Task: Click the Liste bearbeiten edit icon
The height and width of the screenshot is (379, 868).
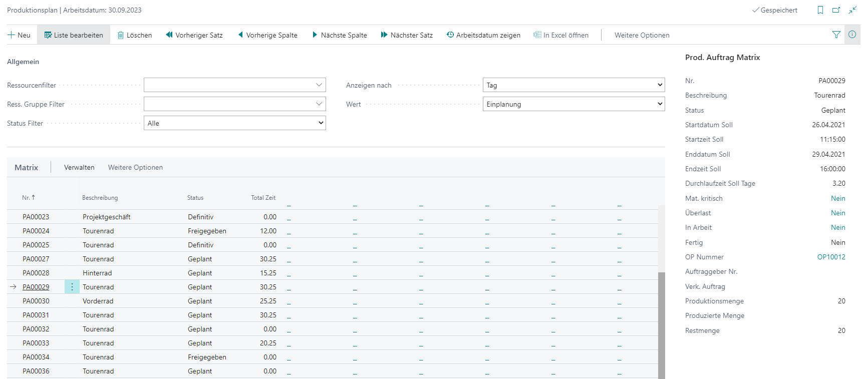Action: point(48,35)
